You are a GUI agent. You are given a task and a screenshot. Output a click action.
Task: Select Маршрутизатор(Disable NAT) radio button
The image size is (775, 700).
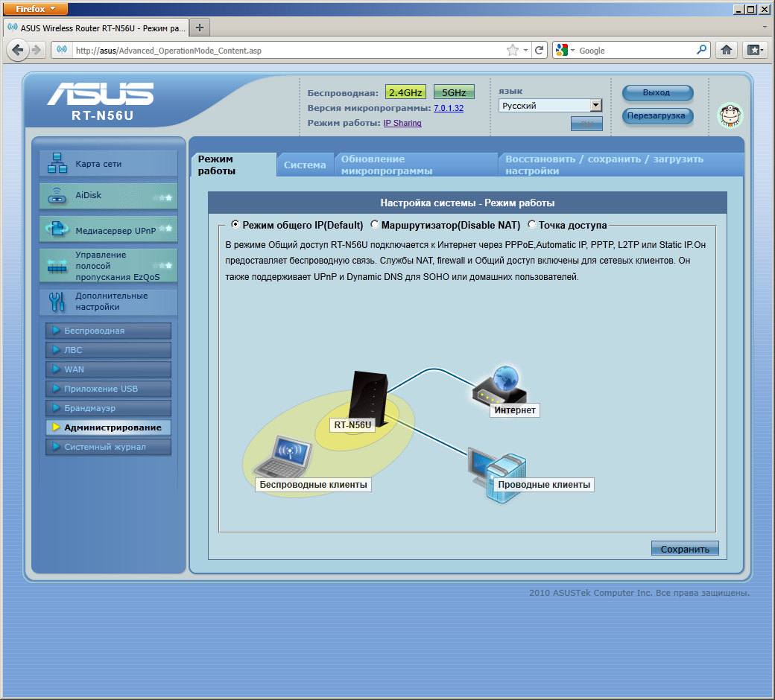[375, 224]
